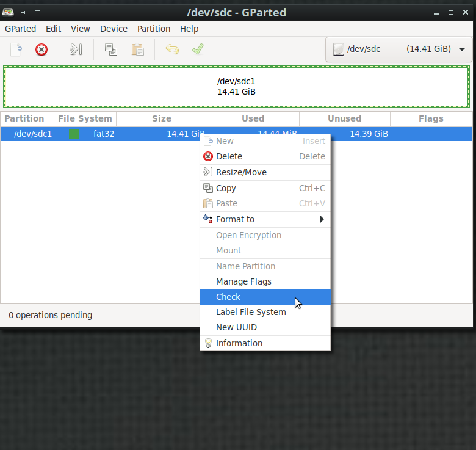Click the Unused column header
Image resolution: width=476 pixels, height=450 pixels.
pyautogui.click(x=345, y=118)
